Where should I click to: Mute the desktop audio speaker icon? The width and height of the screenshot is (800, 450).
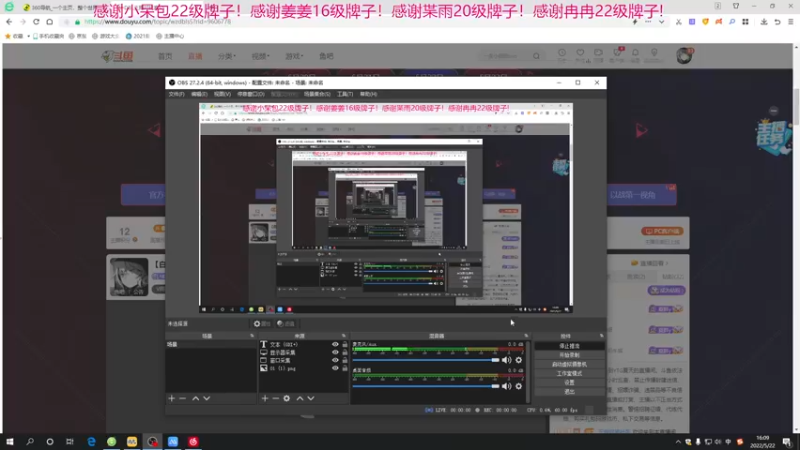coord(506,386)
